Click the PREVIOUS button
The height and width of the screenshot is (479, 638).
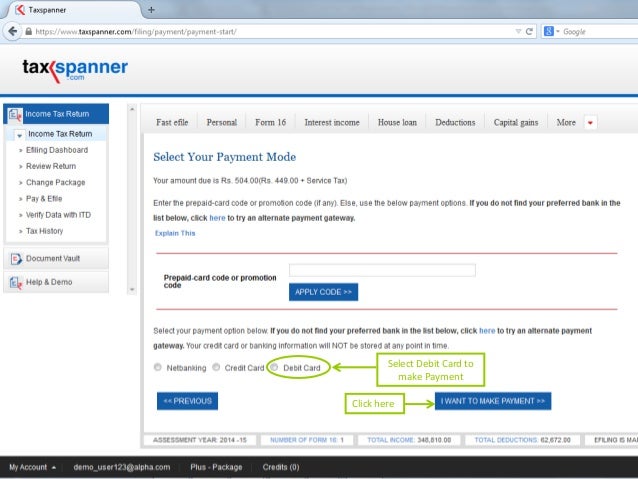pos(187,401)
